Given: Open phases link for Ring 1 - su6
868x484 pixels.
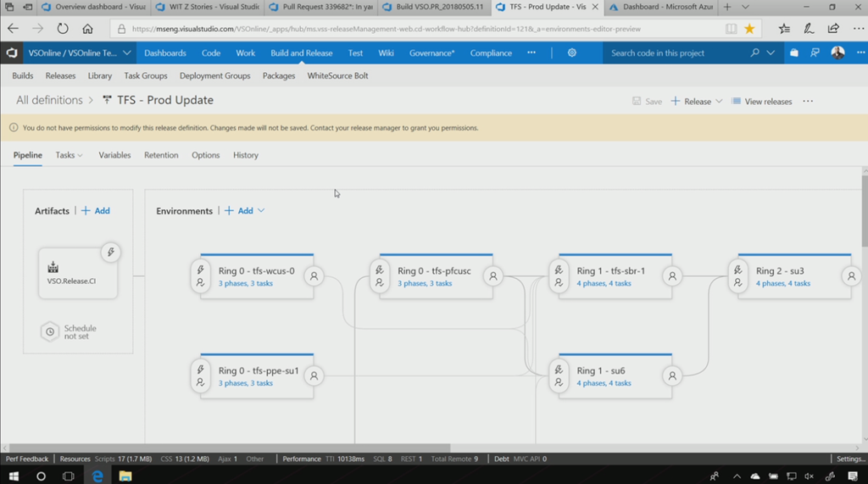Looking at the screenshot, I should click(604, 383).
